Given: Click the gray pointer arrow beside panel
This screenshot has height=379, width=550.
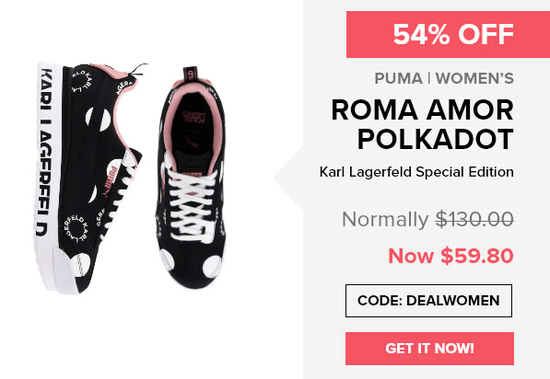Looking at the screenshot, I should [x=288, y=178].
